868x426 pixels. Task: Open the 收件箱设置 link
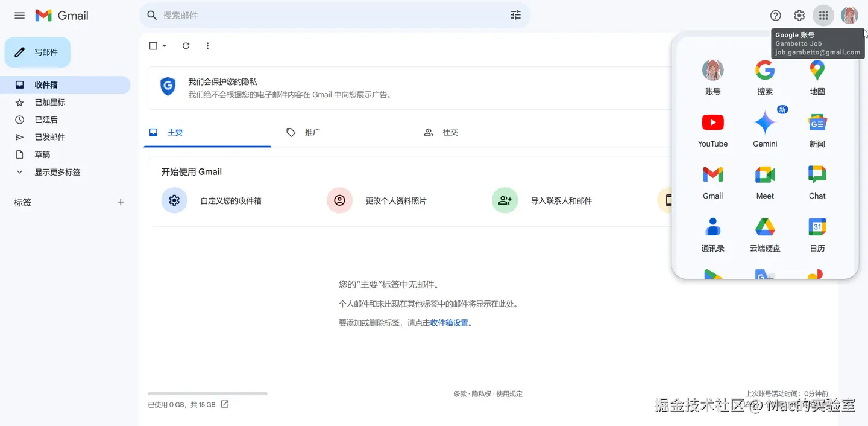pyautogui.click(x=449, y=323)
